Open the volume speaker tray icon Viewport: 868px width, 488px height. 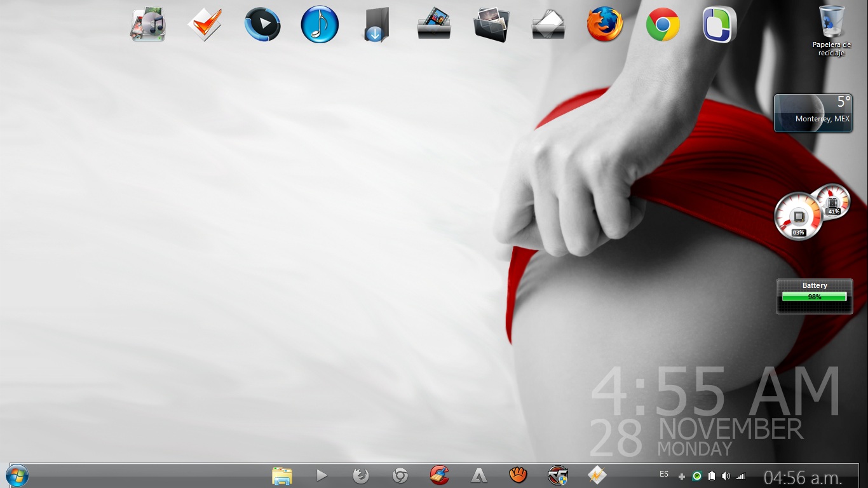[x=726, y=476]
